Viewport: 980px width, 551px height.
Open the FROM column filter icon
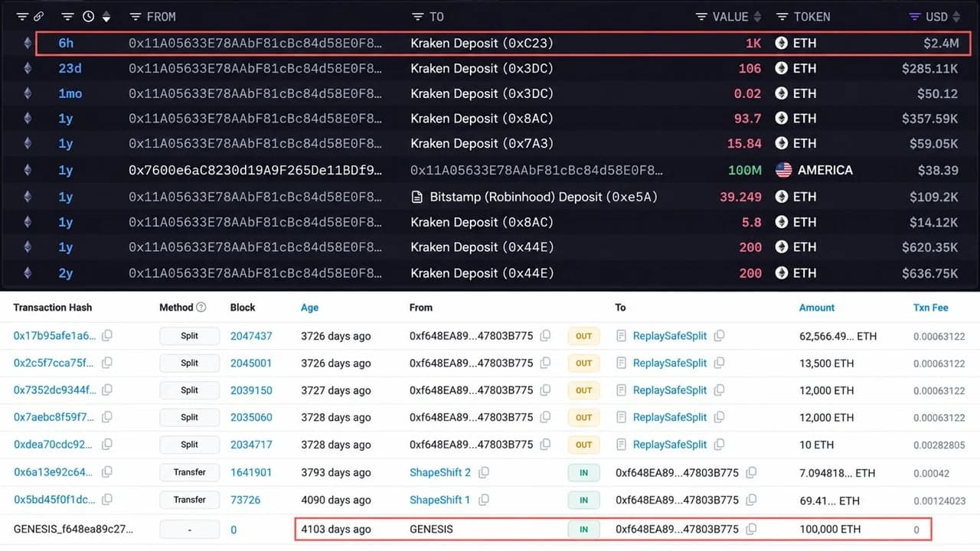(x=136, y=17)
